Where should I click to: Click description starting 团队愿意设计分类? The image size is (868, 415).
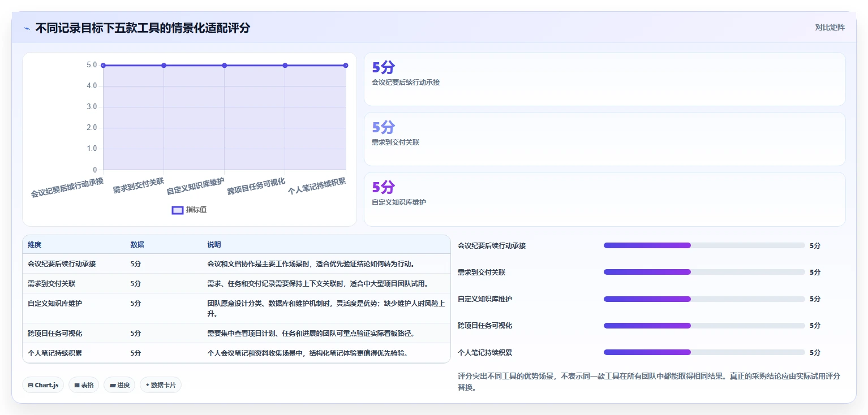pos(326,308)
